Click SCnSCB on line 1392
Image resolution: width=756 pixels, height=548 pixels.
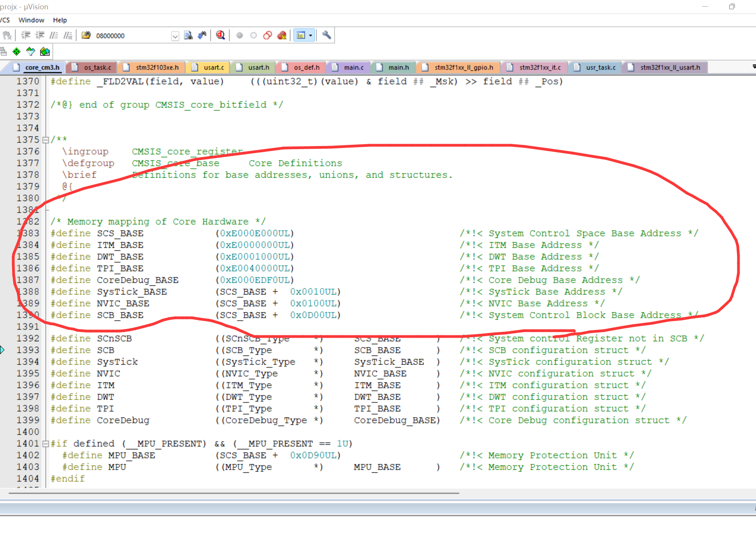pos(114,338)
